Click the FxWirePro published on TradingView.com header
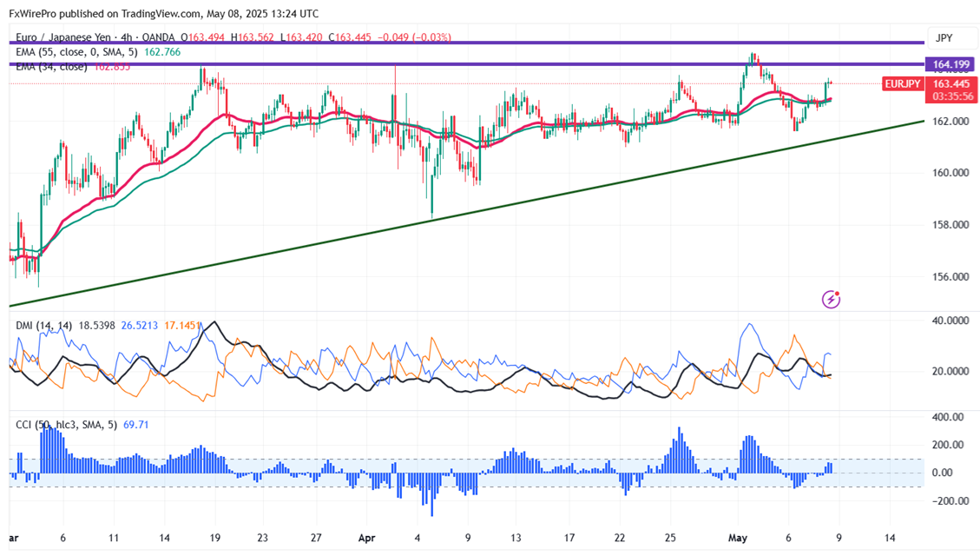Image resolution: width=980 pixels, height=556 pixels. point(164,13)
